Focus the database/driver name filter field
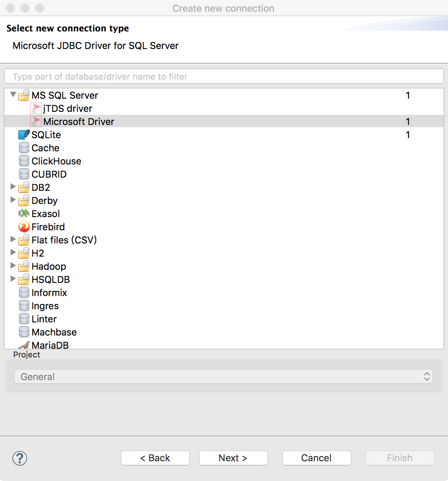This screenshot has width=448, height=481. pyautogui.click(x=224, y=76)
